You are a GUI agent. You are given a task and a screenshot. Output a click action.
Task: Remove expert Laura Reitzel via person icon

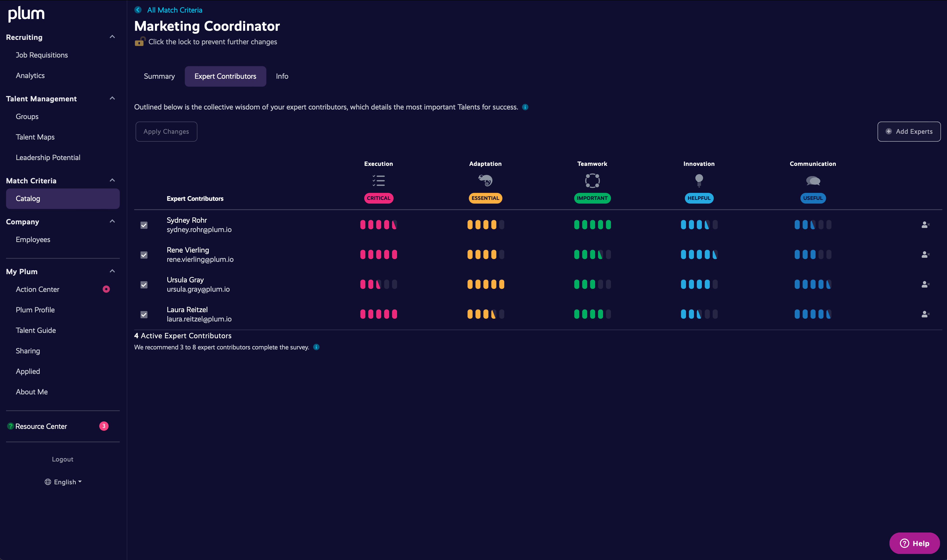[x=925, y=314]
